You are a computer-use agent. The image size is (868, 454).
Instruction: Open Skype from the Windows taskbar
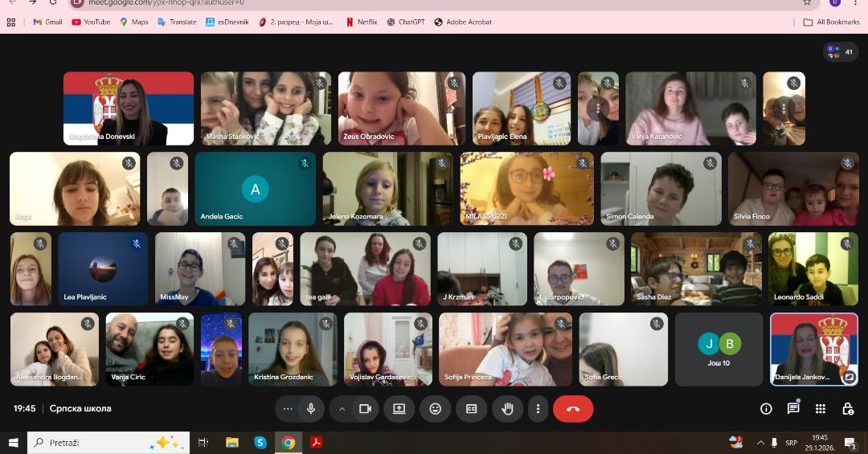(260, 443)
